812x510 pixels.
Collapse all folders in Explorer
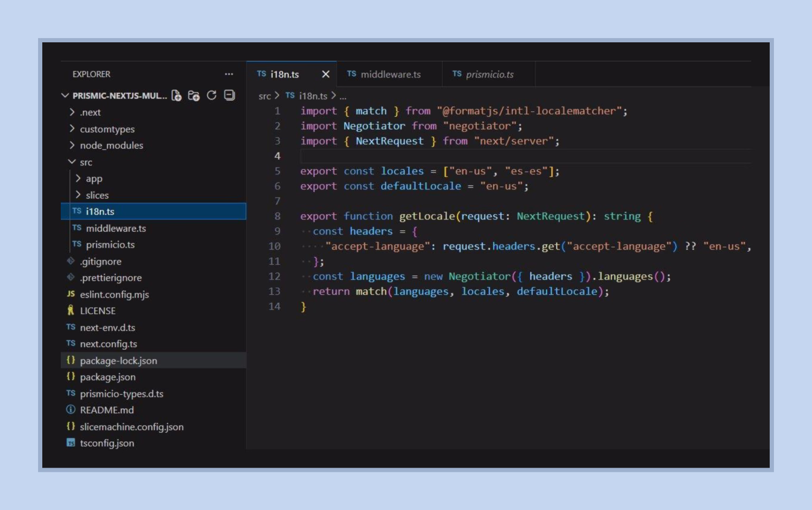click(x=228, y=95)
